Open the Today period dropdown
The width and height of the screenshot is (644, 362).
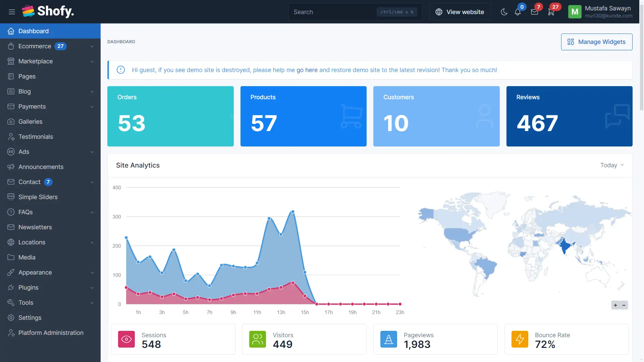click(611, 165)
